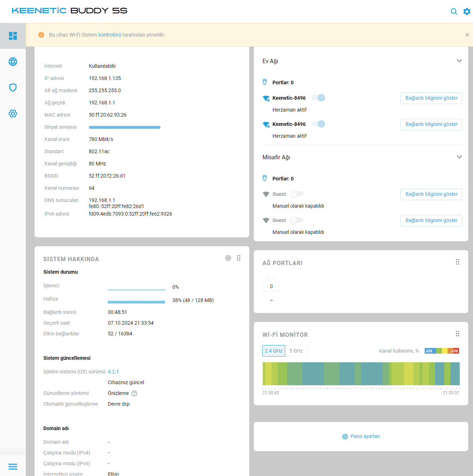Switch Wi-Fi Monitor to 5 GHz tab
The image size is (473, 476).
pos(296,351)
